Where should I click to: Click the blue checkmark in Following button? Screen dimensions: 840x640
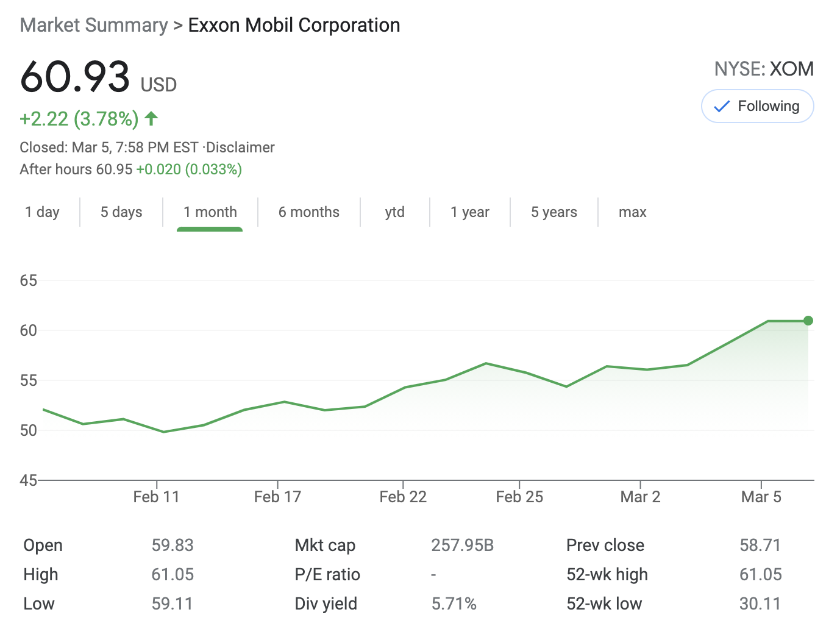[721, 107]
